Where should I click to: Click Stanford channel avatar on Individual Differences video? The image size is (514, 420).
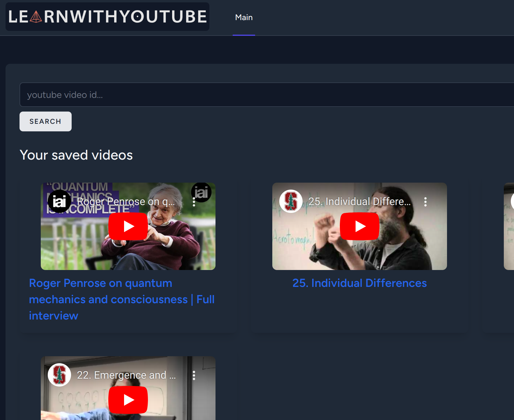291,201
